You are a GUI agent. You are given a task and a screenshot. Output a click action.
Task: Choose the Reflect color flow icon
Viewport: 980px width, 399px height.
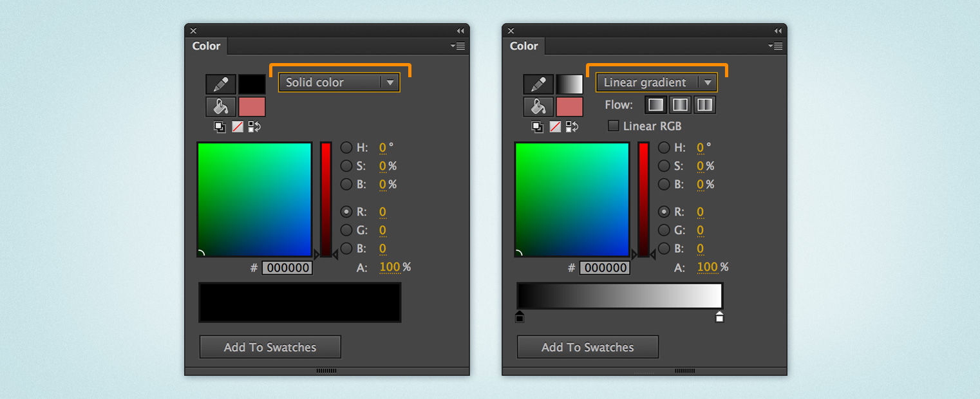click(681, 105)
